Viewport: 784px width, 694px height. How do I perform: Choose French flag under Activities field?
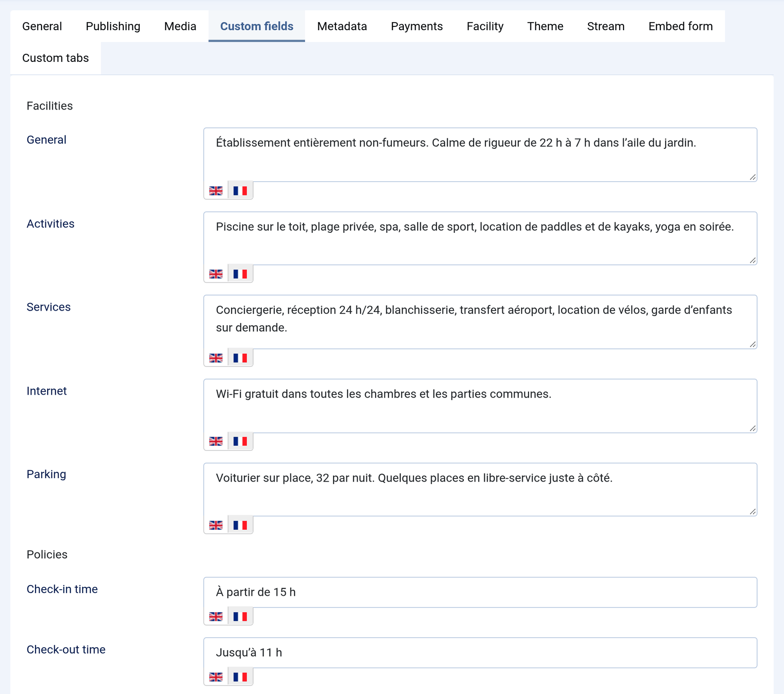point(240,274)
